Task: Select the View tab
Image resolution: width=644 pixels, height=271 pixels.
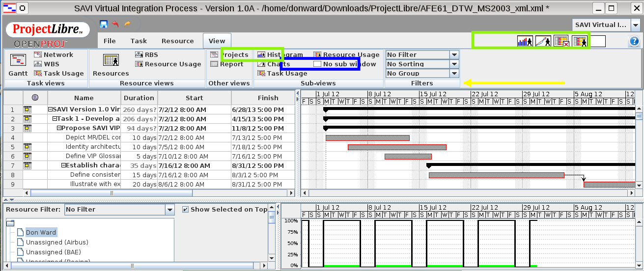Action: coord(217,41)
